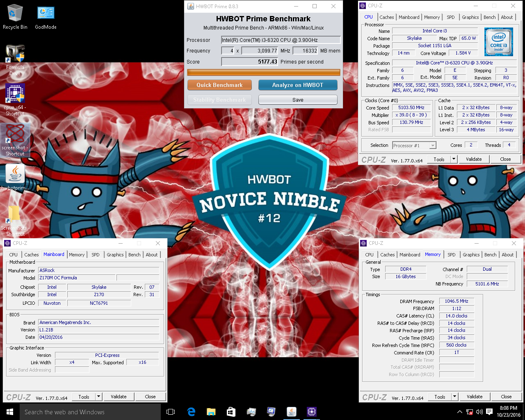Click Close button in top CPU-Z window
This screenshot has width=525, height=420.
pyautogui.click(x=505, y=159)
